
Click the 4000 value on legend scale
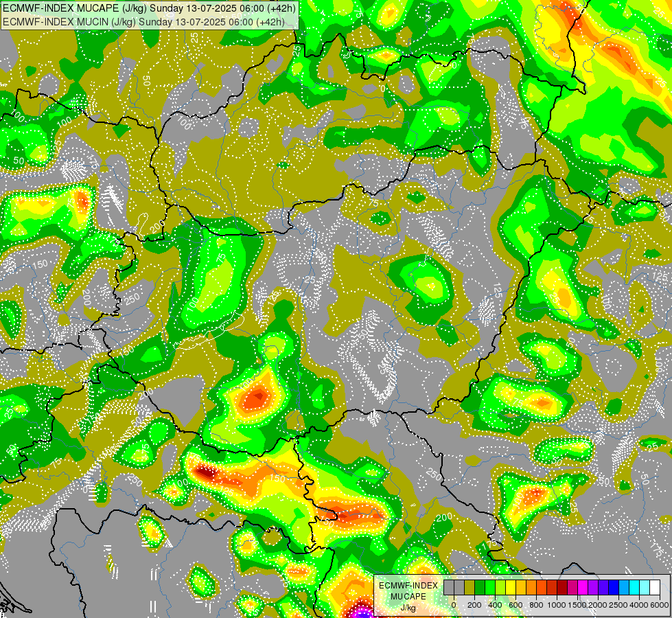point(639,605)
